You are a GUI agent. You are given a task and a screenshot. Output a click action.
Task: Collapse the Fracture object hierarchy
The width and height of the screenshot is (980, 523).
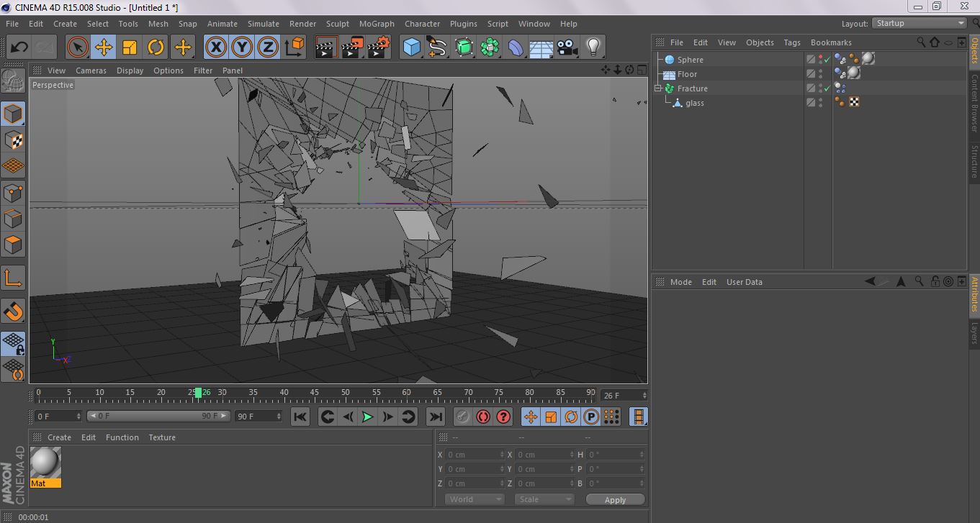(657, 88)
